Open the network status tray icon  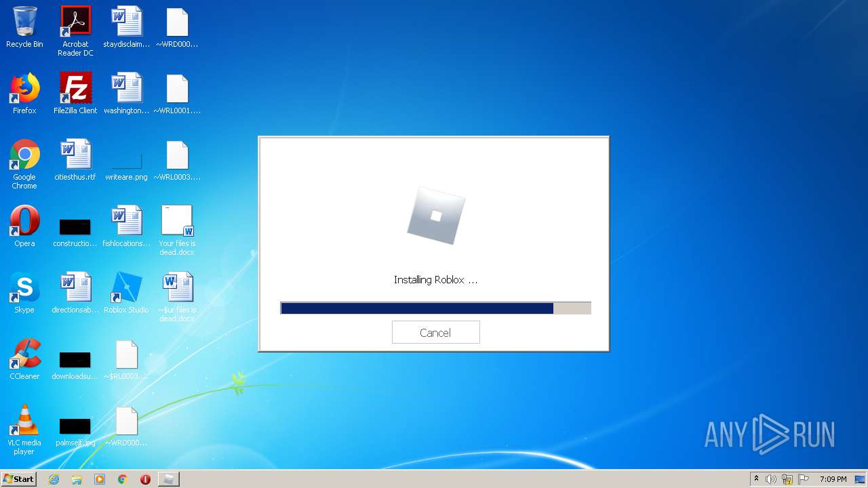[x=787, y=479]
